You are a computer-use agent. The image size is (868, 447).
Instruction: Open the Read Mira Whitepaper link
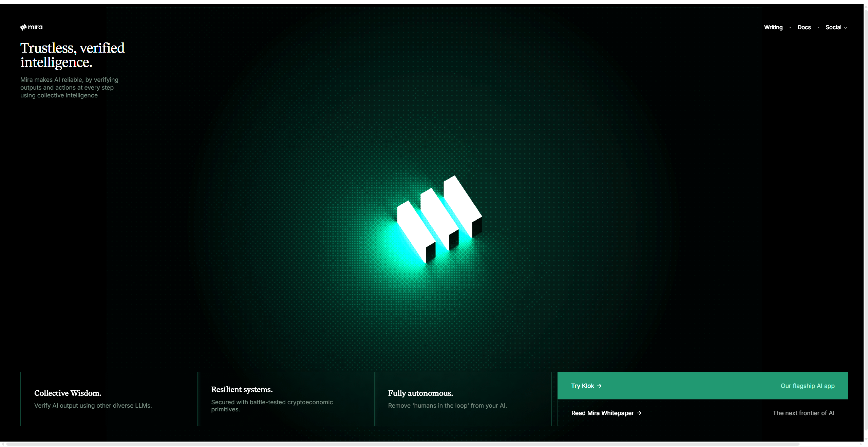pos(602,413)
